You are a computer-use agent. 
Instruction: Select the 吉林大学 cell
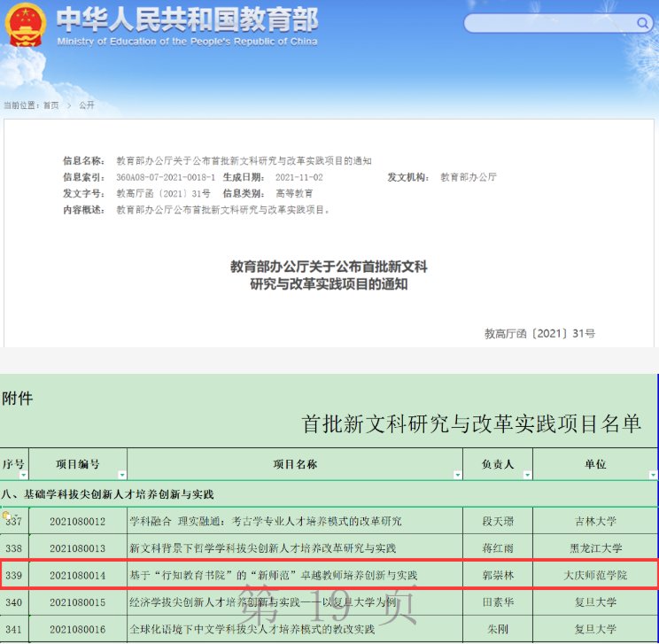tap(595, 521)
